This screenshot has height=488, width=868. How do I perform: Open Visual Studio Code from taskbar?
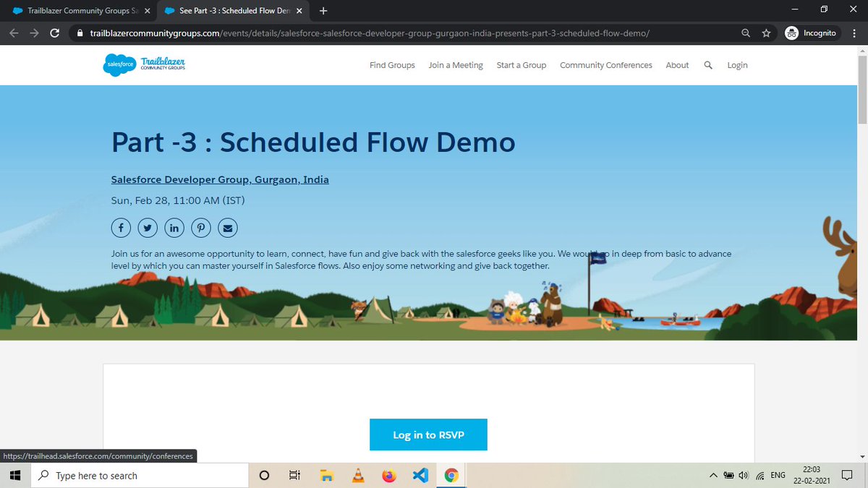(420, 475)
